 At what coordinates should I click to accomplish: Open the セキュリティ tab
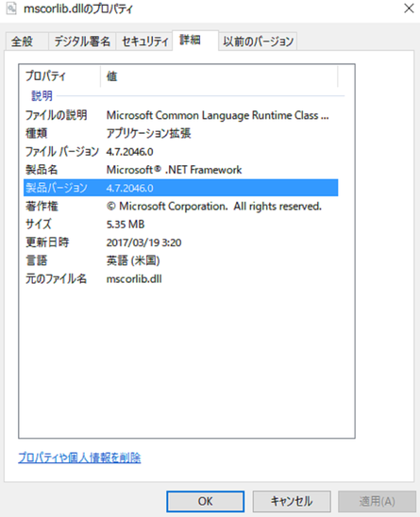click(144, 42)
